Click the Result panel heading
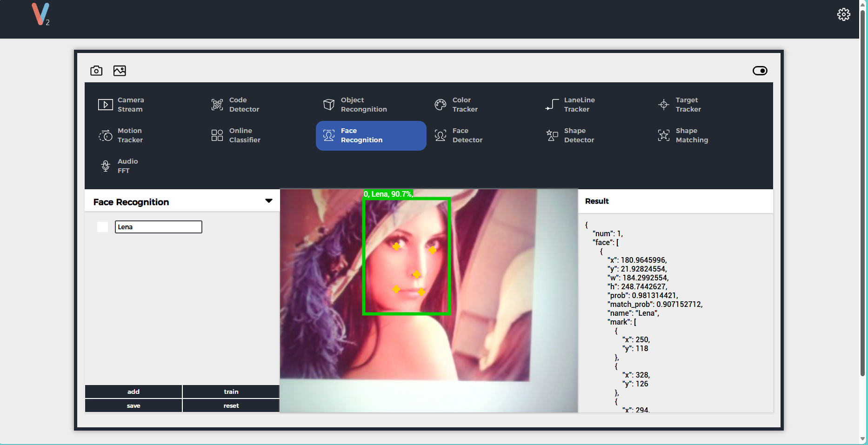868x445 pixels. pos(597,201)
